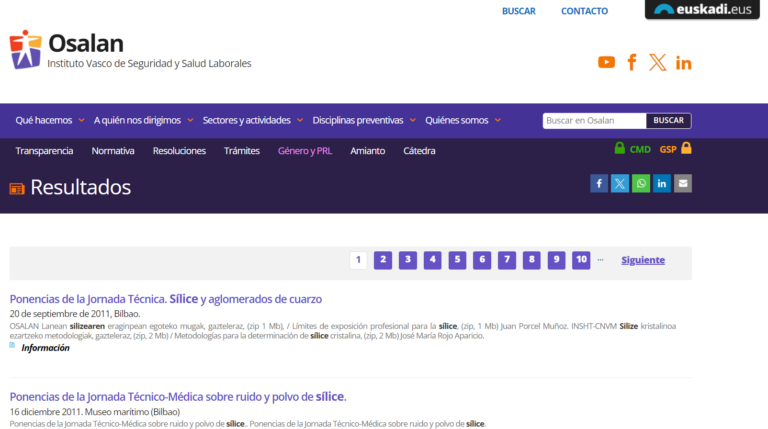768x429 pixels.
Task: Open the Género y PRL menu item
Action: [x=305, y=151]
